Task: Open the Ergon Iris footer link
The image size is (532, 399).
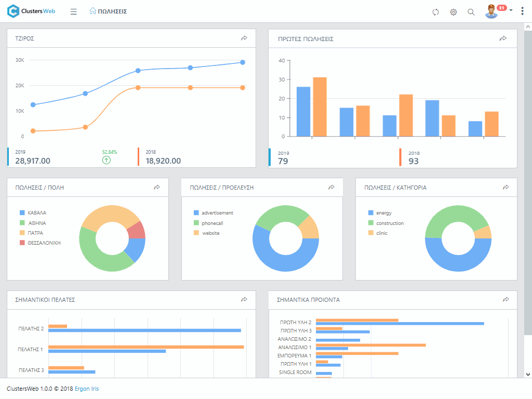Action: (x=86, y=389)
